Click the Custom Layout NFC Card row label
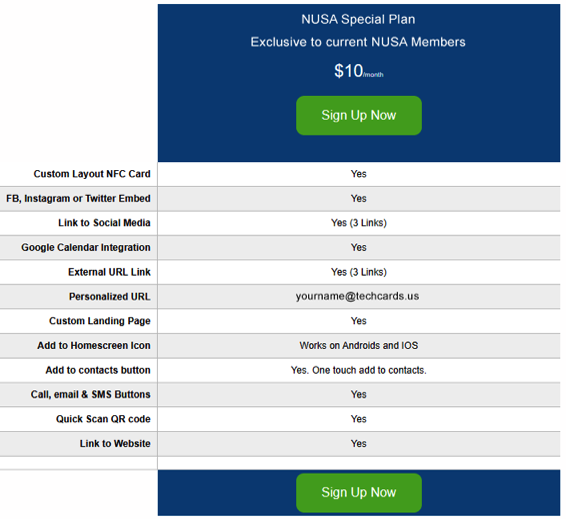The width and height of the screenshot is (566, 519). [x=92, y=174]
